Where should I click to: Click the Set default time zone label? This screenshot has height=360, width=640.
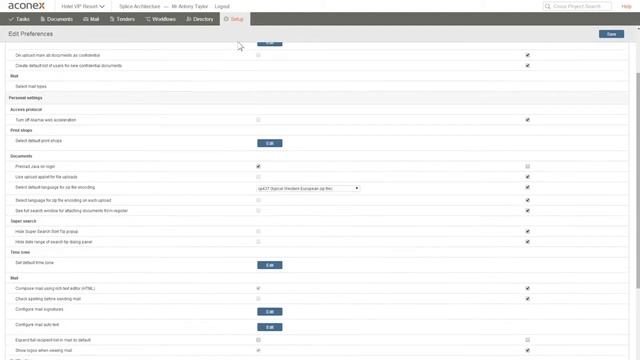[35, 263]
